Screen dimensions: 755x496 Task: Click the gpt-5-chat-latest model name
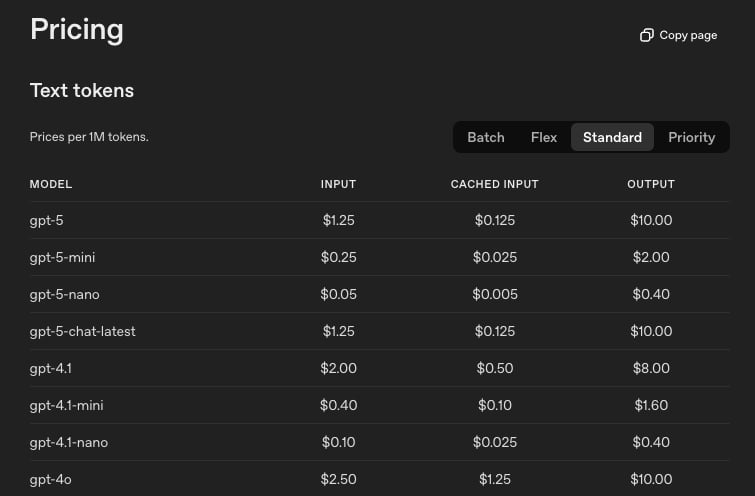[x=82, y=331]
